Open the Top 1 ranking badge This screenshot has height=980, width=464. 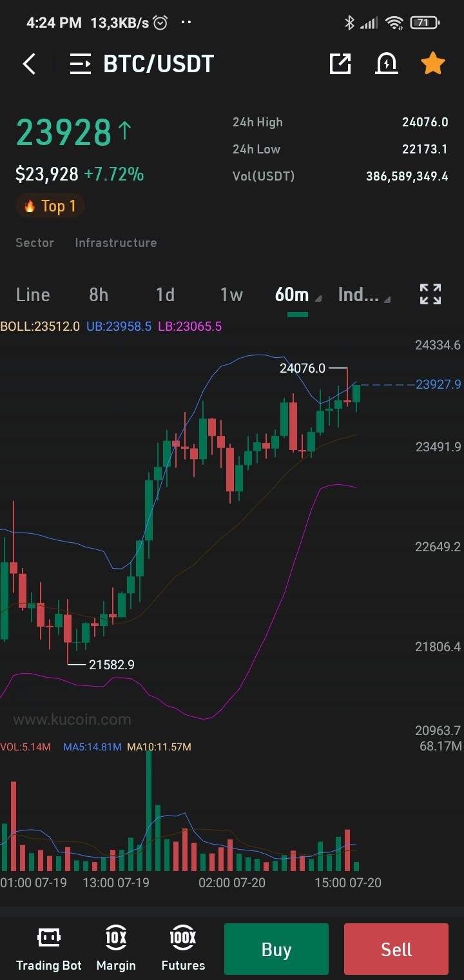(x=50, y=206)
